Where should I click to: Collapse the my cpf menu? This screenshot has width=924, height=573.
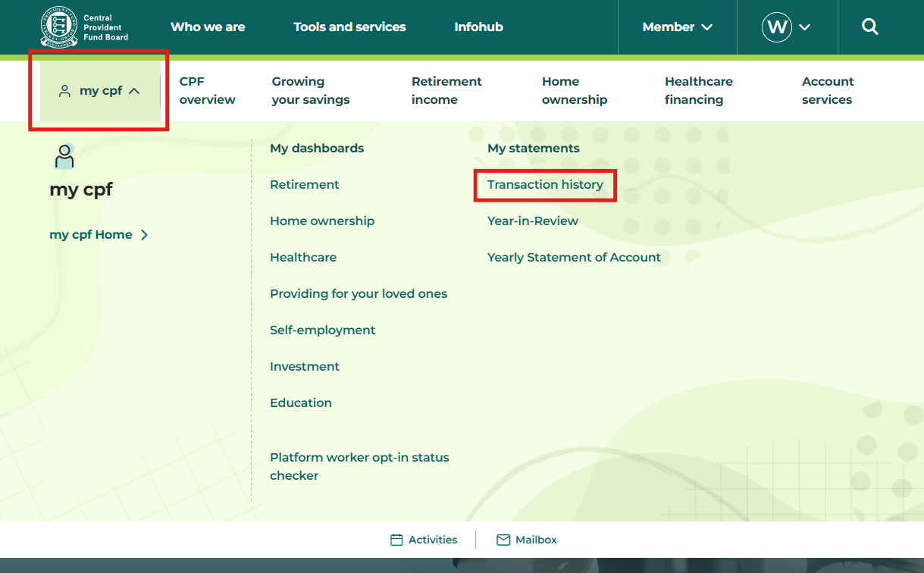click(100, 91)
